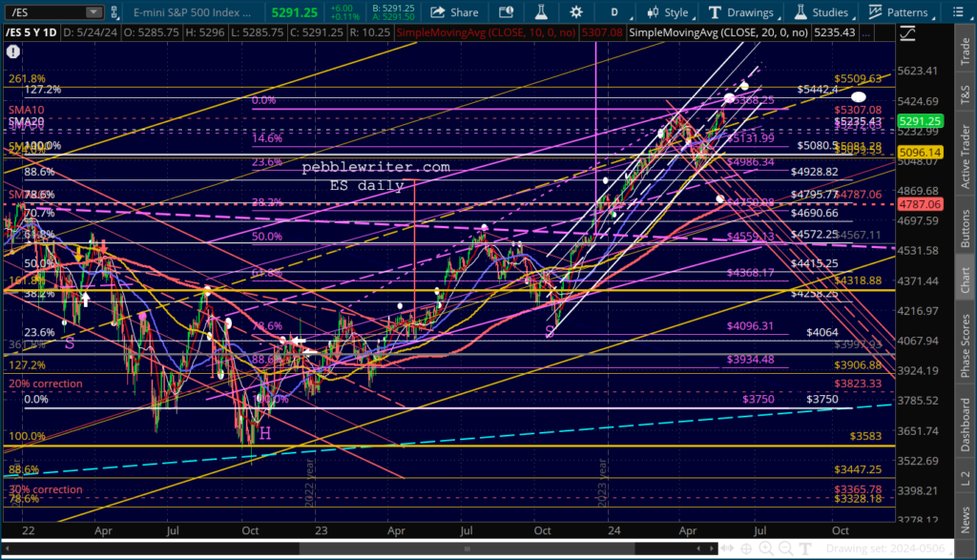
Task: Open the list options menu icon
Action: click(x=958, y=11)
